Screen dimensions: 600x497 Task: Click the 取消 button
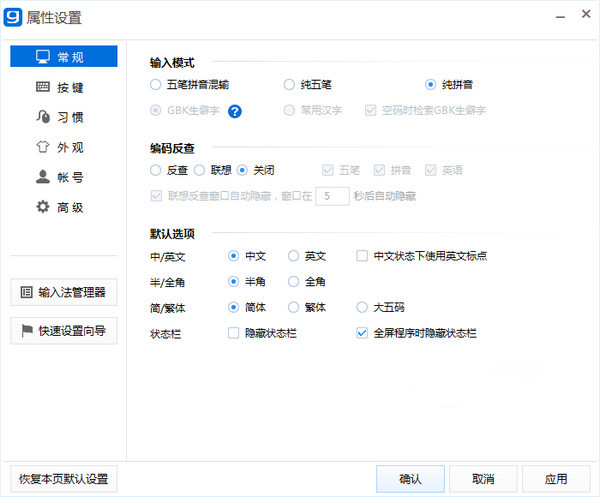click(x=483, y=479)
